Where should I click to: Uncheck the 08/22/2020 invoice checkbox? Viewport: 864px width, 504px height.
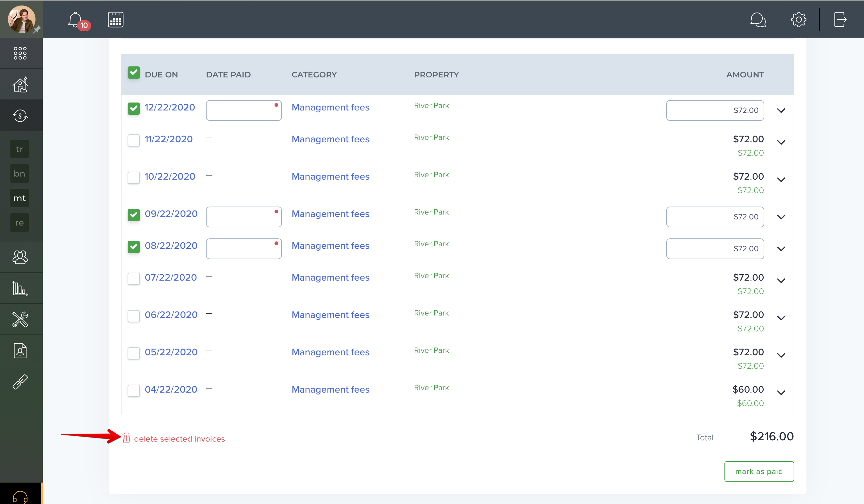pos(134,247)
